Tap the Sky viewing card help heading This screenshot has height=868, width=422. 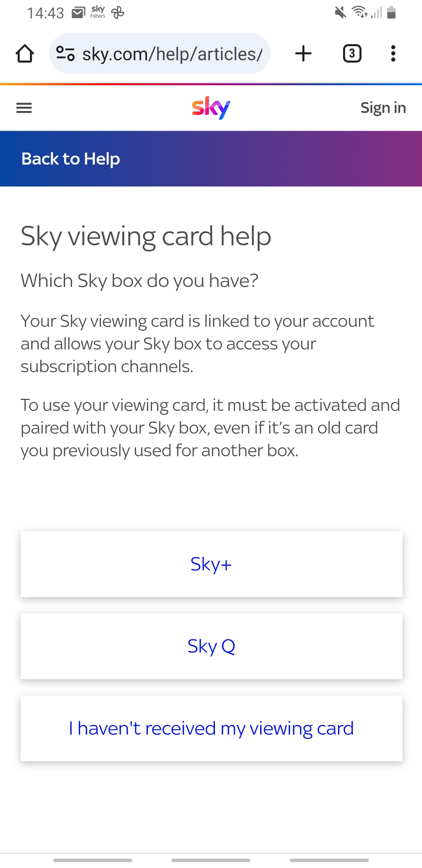pos(146,236)
